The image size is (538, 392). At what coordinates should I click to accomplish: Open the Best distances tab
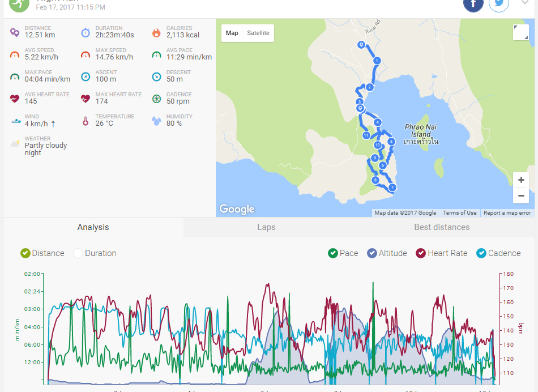click(442, 227)
